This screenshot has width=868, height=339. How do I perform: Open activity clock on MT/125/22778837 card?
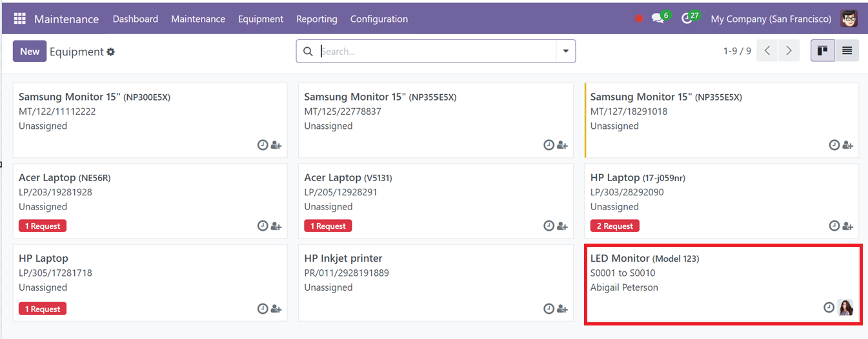pyautogui.click(x=549, y=145)
